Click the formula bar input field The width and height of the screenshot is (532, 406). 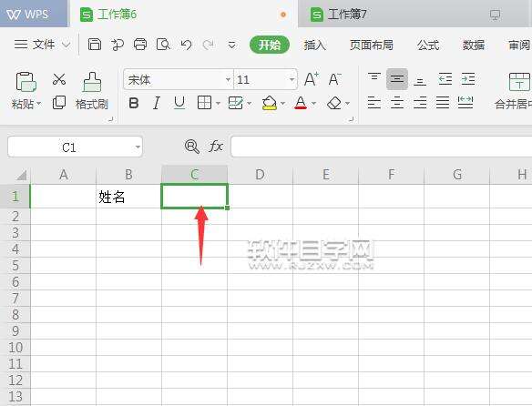coord(382,147)
